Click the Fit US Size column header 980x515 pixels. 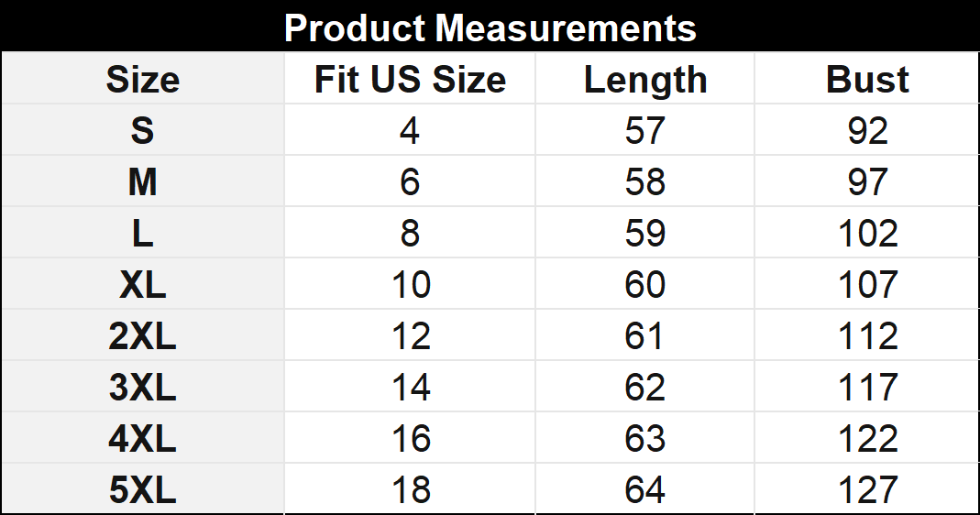tap(410, 80)
